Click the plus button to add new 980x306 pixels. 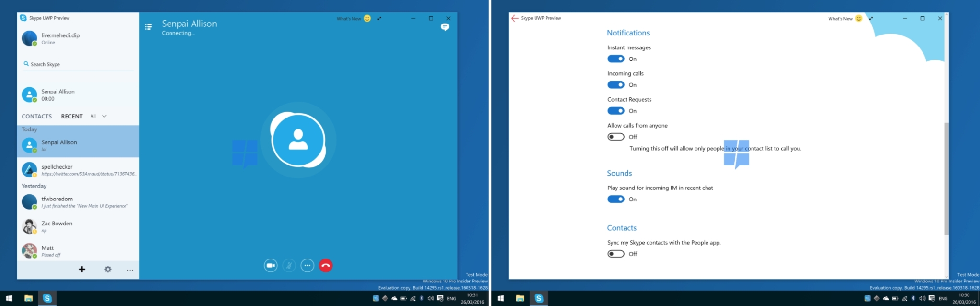tap(82, 270)
